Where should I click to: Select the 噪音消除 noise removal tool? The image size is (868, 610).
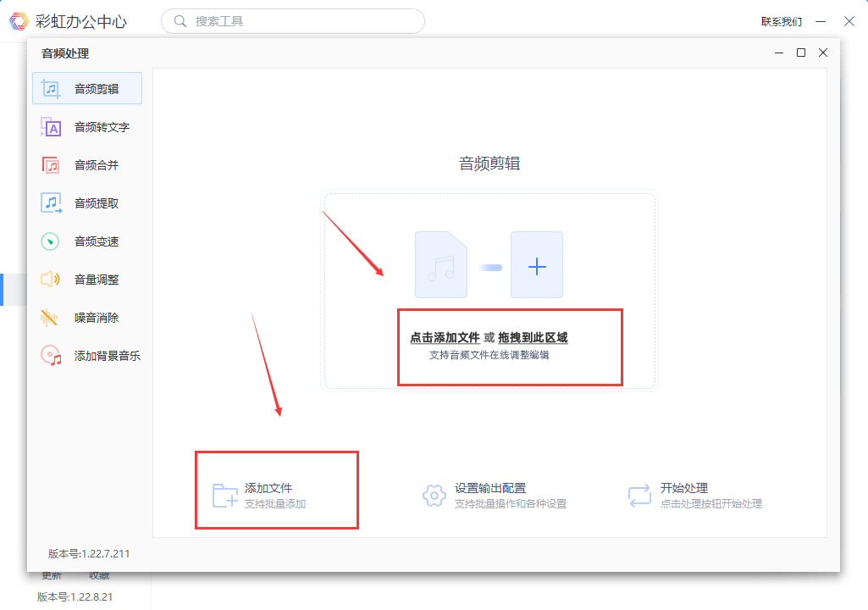(x=87, y=317)
